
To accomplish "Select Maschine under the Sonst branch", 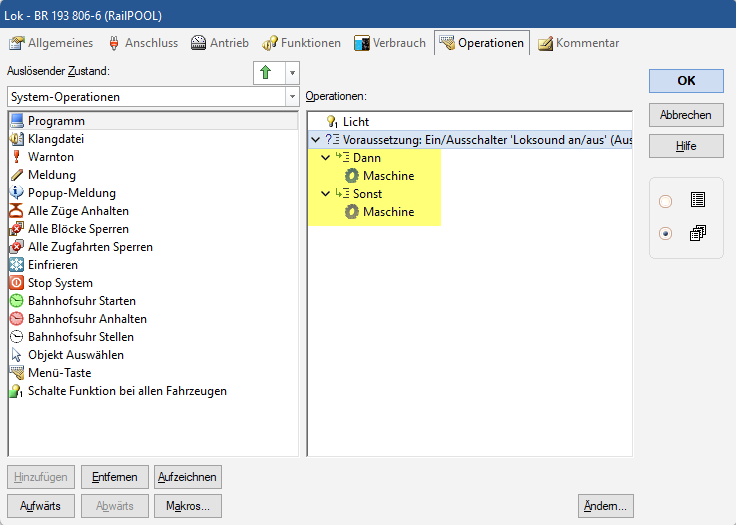I will point(387,212).
